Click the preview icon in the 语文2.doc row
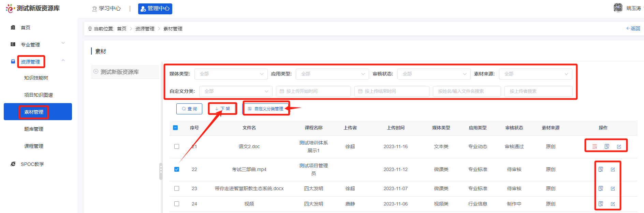This screenshot has width=644, height=213. 607,146
